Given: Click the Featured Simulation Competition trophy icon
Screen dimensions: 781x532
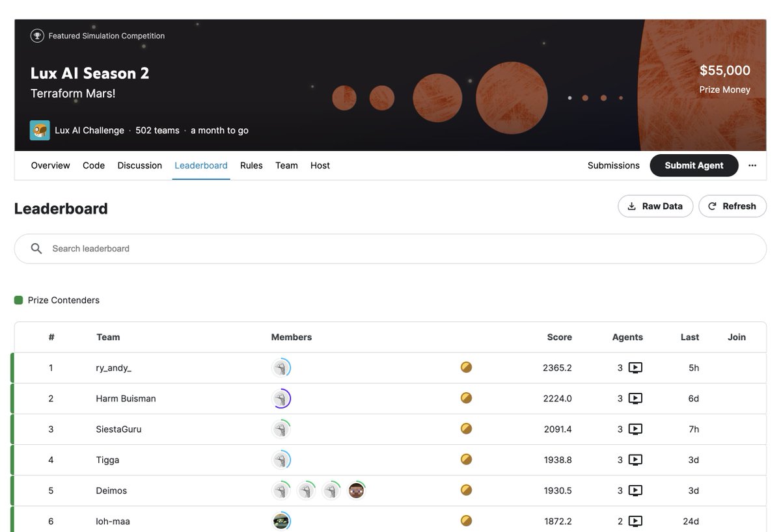Looking at the screenshot, I should [x=37, y=36].
